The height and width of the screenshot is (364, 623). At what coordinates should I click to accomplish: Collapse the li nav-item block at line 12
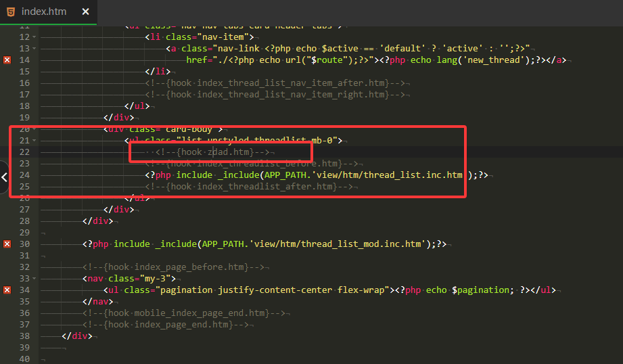tap(34, 37)
